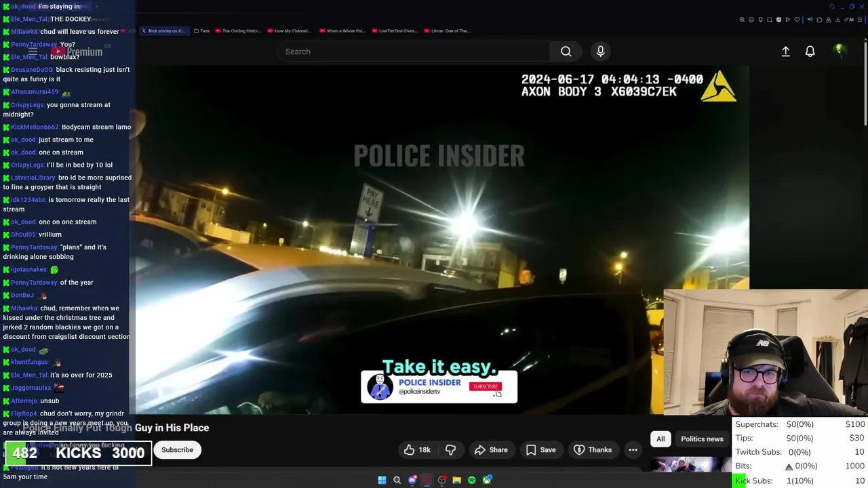Click the YouTube search magnifier button
Screen dimensions: 868x488
point(566,52)
